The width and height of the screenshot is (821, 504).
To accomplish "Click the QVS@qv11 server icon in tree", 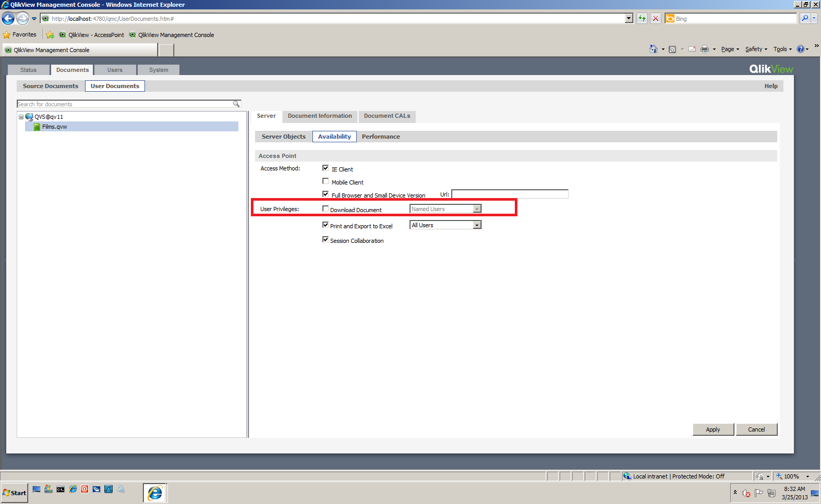I will [29, 117].
